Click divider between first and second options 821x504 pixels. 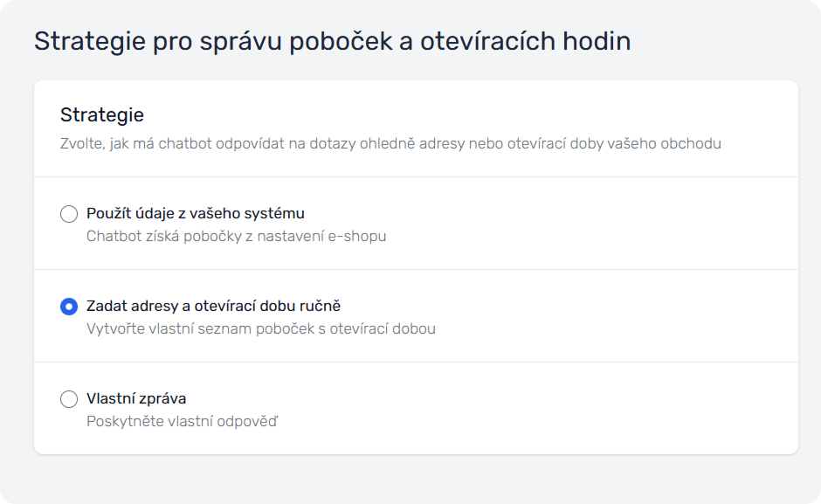416,269
